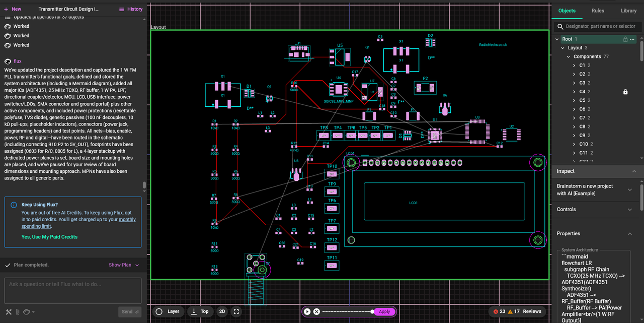Switch to the Objects tab

coord(567,11)
